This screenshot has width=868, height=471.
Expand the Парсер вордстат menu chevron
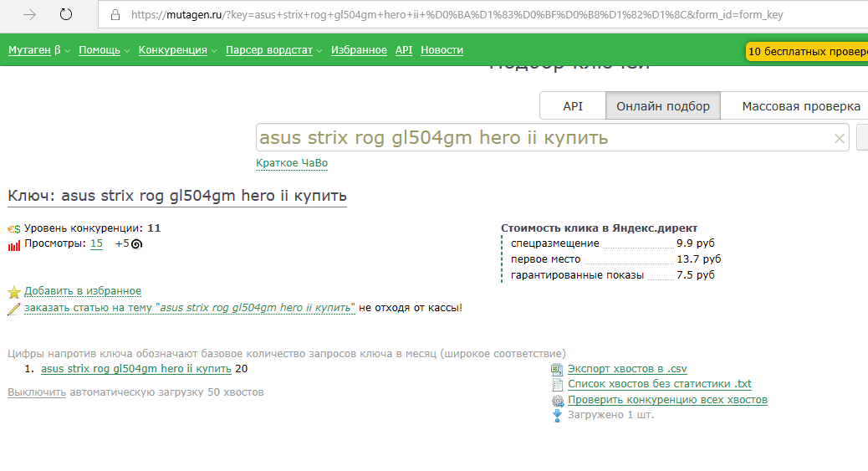click(319, 51)
